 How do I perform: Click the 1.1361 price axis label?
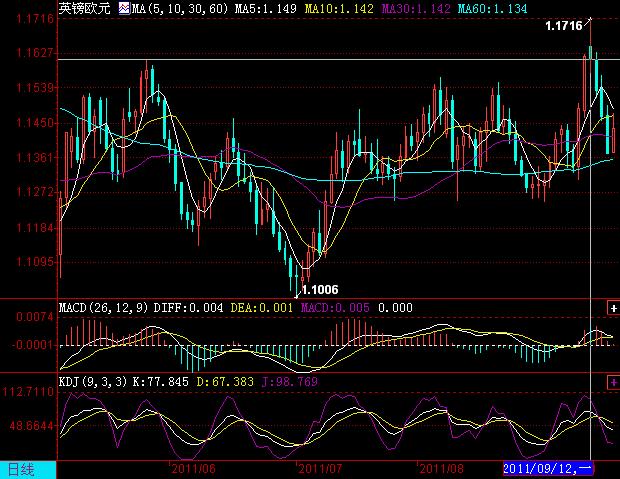pyautogui.click(x=34, y=157)
